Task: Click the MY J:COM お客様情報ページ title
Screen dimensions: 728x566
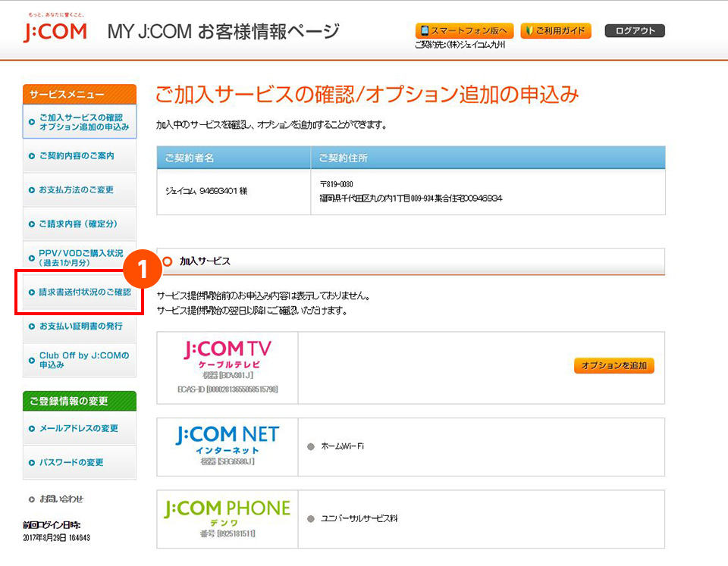Action: click(x=223, y=32)
